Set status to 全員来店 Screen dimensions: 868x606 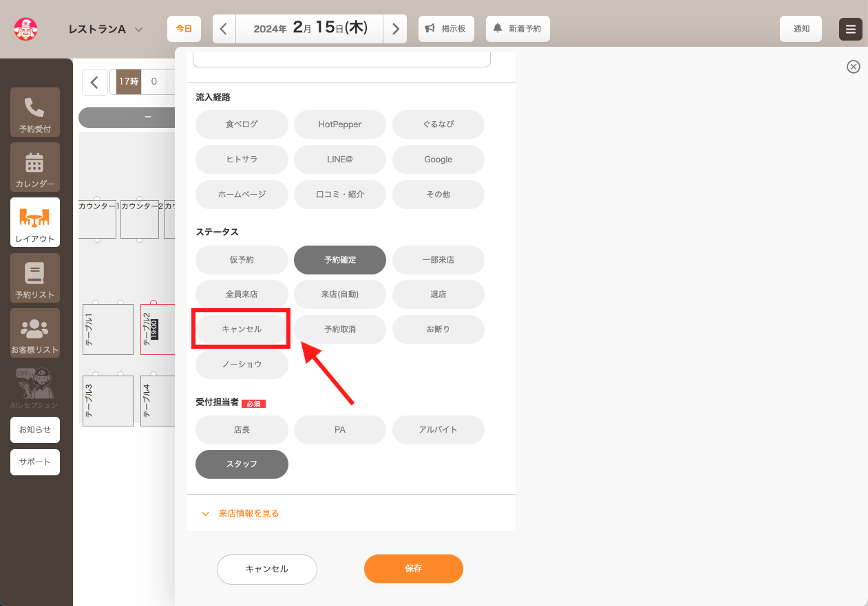242,294
